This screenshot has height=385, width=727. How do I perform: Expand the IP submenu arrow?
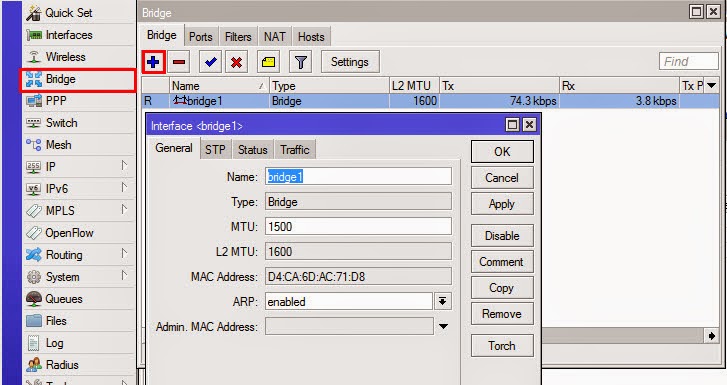point(124,166)
